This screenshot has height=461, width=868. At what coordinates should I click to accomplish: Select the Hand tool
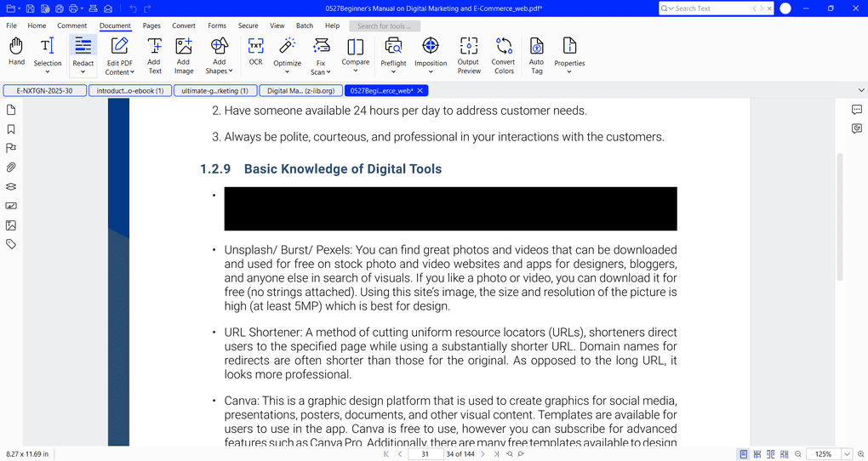pyautogui.click(x=16, y=51)
